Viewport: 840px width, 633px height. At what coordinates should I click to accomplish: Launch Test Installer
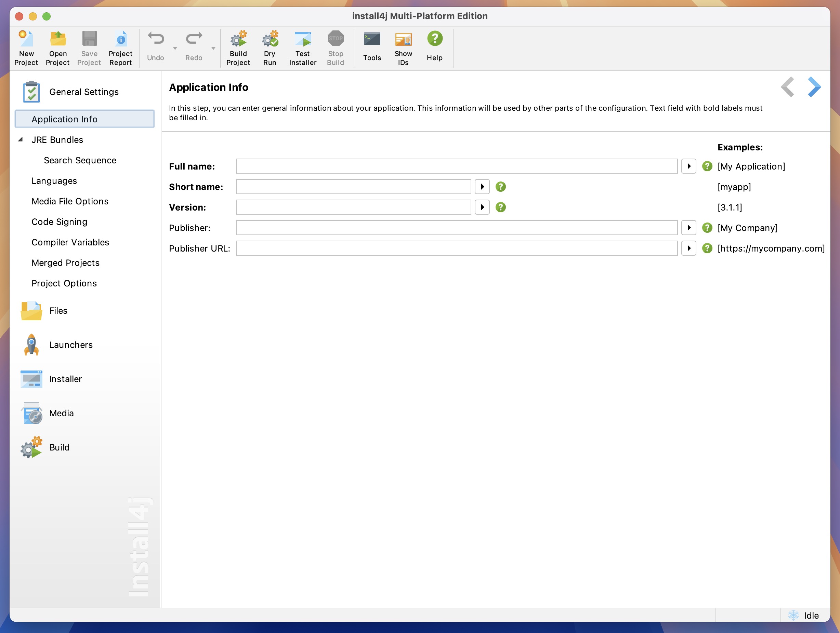[x=303, y=48]
